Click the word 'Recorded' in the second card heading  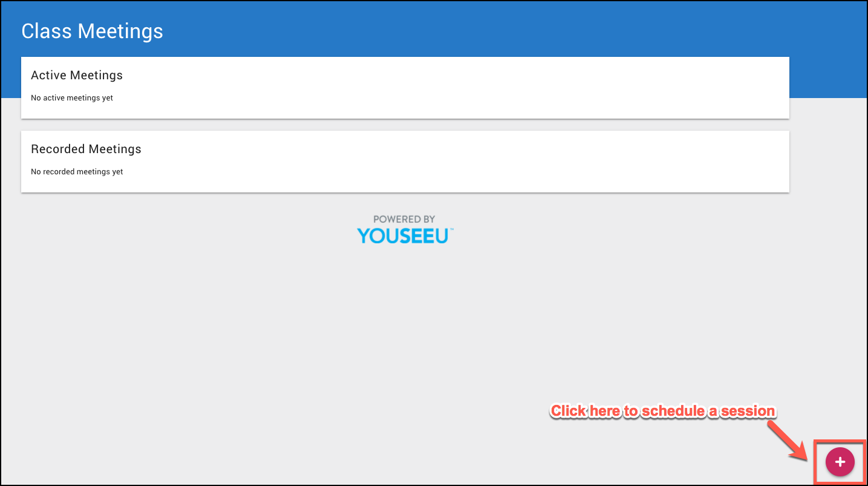tap(59, 149)
